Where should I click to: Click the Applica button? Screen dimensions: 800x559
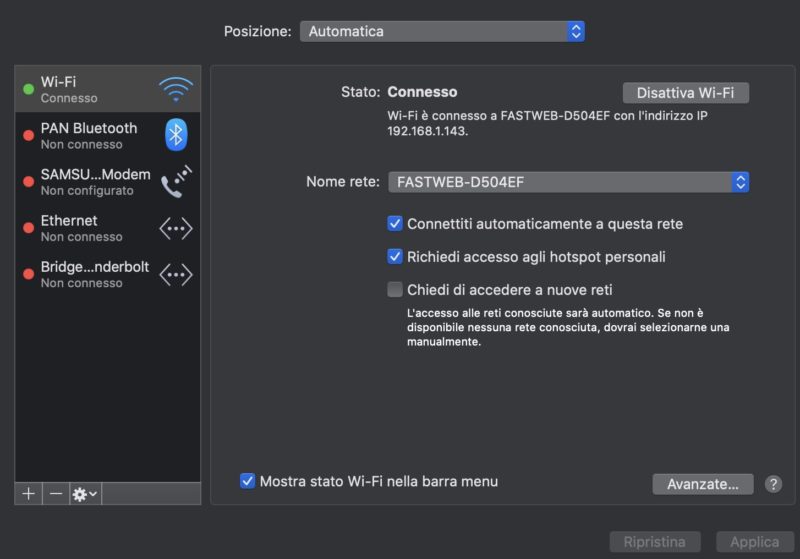coord(754,542)
